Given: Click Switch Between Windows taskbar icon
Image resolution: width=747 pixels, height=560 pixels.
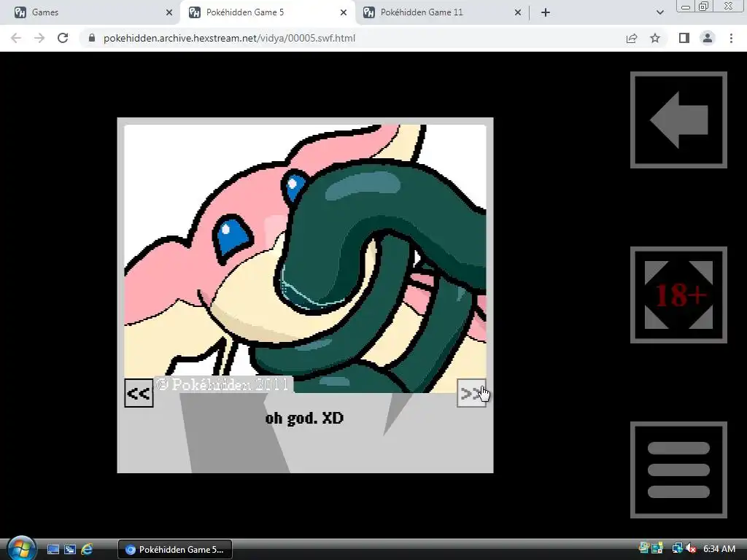Looking at the screenshot, I should coord(70,550).
